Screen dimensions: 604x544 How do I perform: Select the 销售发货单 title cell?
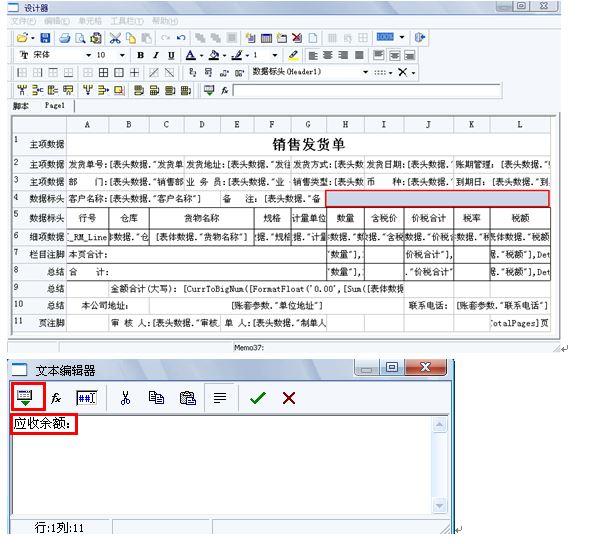click(x=309, y=144)
